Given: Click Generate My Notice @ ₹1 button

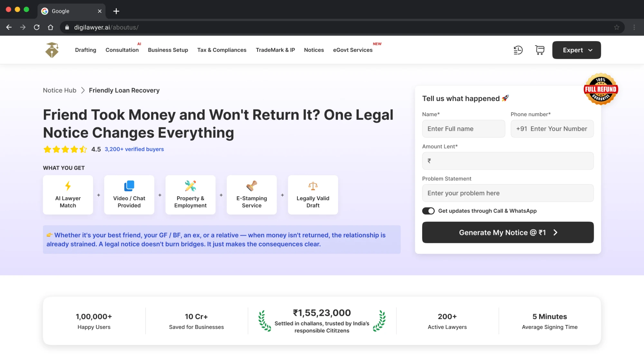Looking at the screenshot, I should pos(508,232).
